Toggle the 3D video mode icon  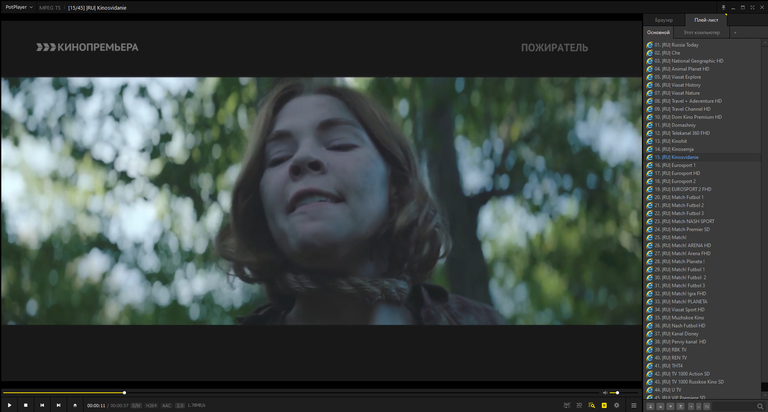pos(579,405)
